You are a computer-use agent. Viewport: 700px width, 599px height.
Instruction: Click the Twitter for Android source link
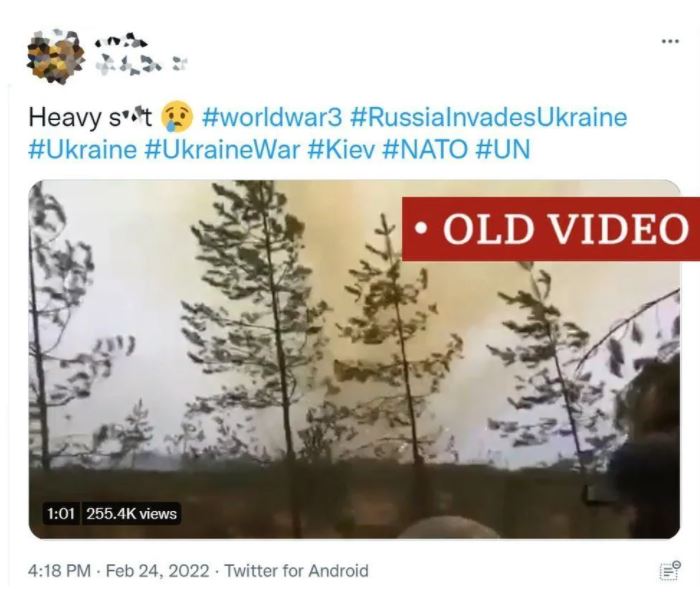click(296, 571)
